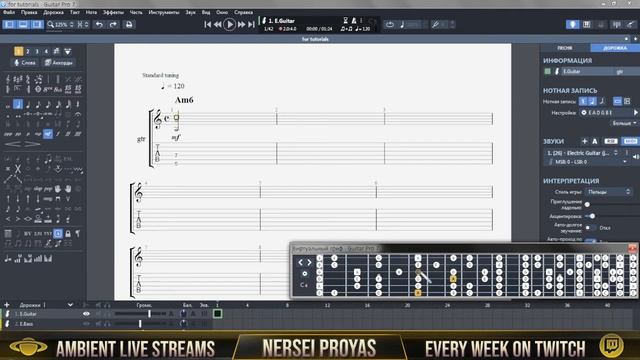Apply the highlighted mf dynamic
Screen dimensions: 640x360
click(x=48, y=133)
